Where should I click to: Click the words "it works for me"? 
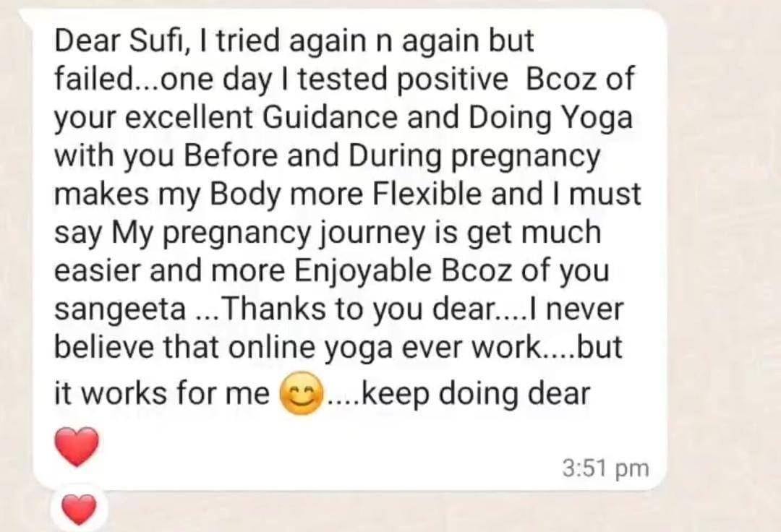click(161, 393)
